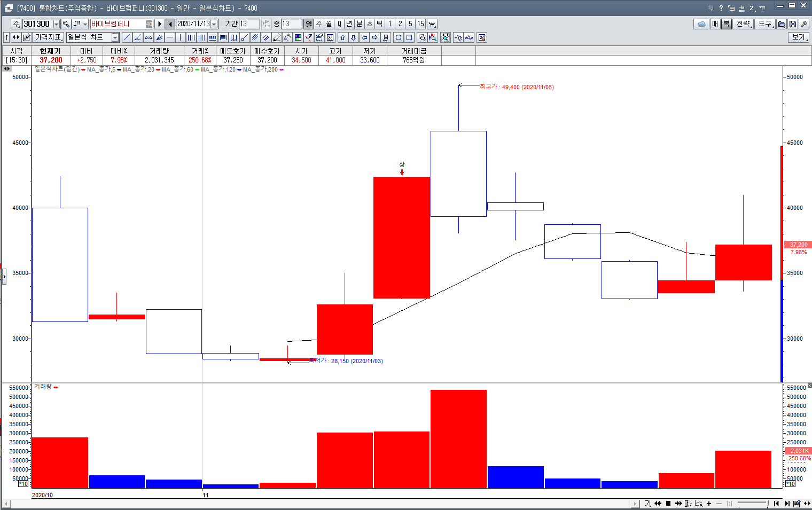
Task: Select minute period button 분
Action: point(359,24)
